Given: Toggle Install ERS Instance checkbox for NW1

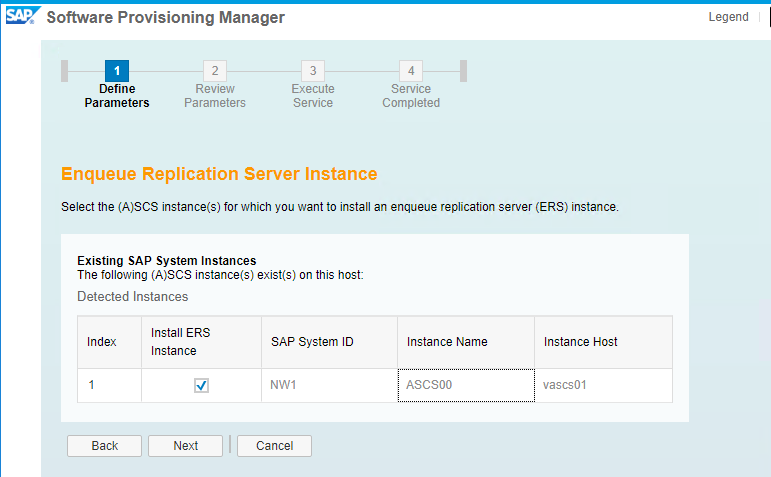Looking at the screenshot, I should [201, 385].
